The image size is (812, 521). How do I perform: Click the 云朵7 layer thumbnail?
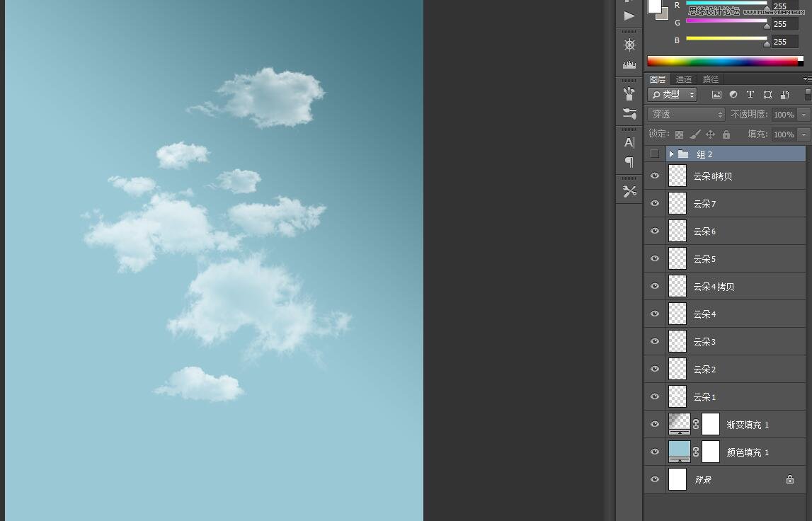pos(677,203)
